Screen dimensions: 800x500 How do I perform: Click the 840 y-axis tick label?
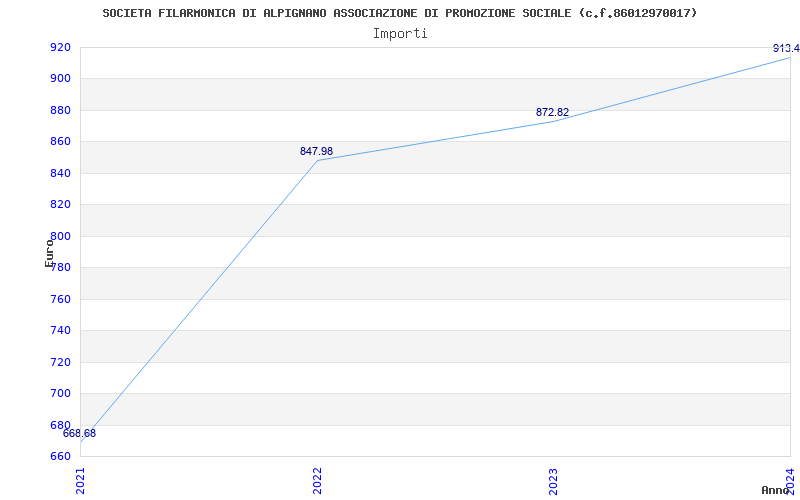tap(60, 173)
